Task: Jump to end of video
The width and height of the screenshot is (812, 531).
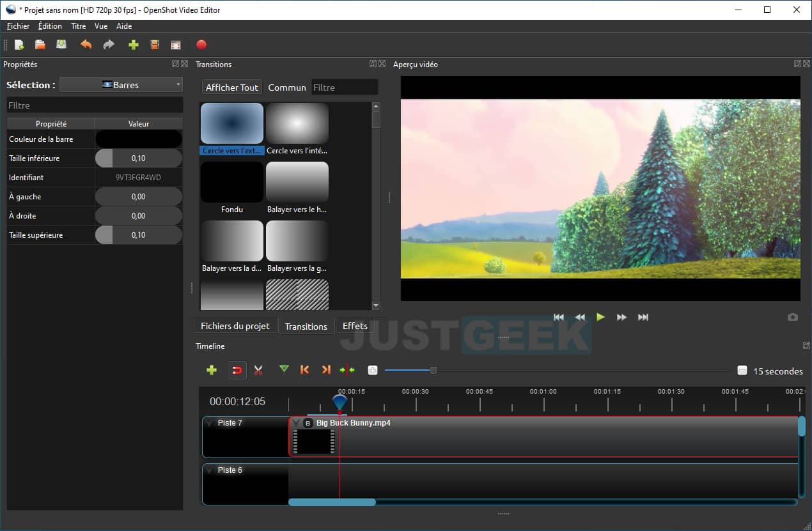Action: tap(643, 317)
